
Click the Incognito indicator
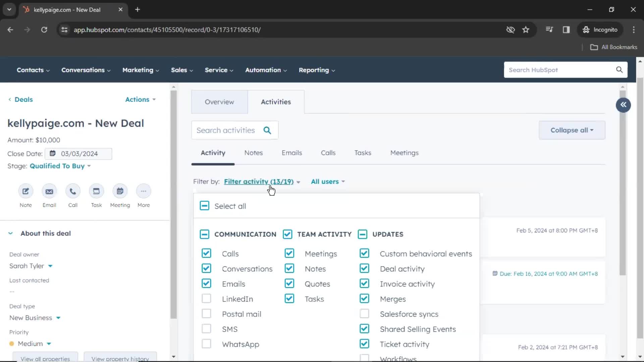coord(600,30)
